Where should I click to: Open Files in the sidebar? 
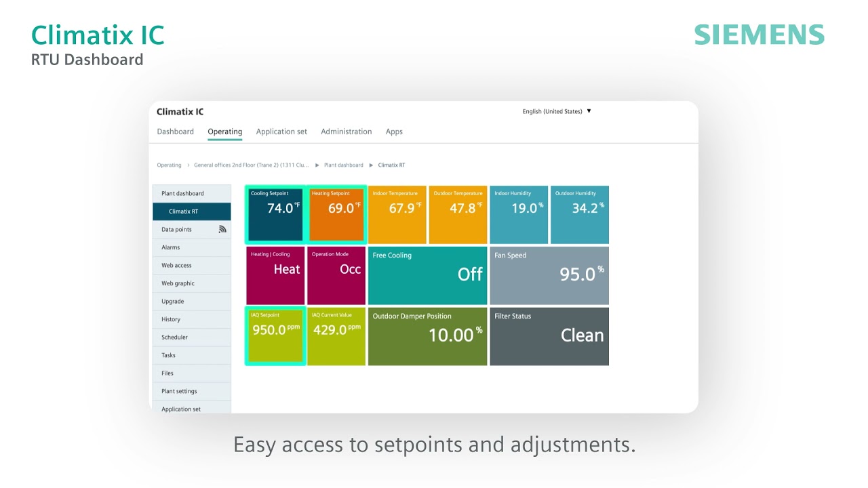(x=192, y=373)
